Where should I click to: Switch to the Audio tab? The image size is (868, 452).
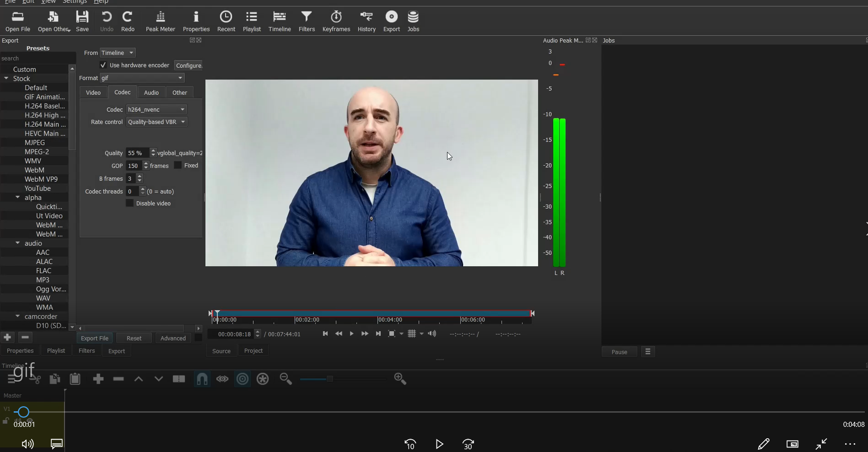151,92
